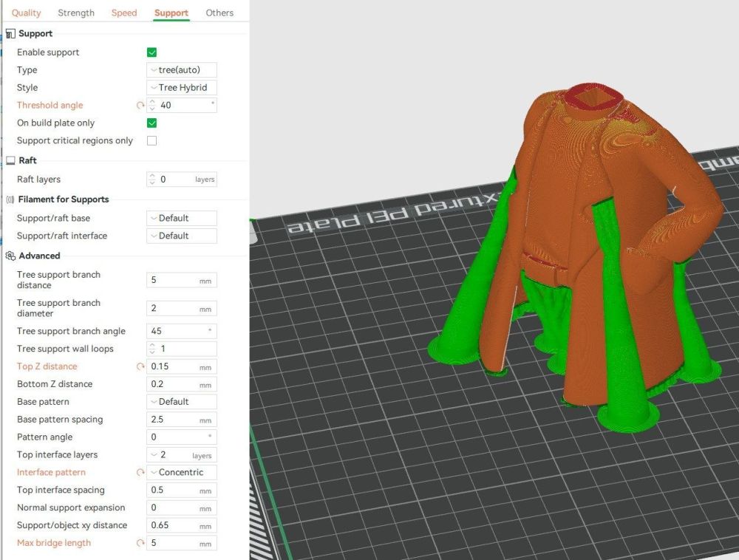Open the Support/raft base filament dropdown
739x560 pixels.
[182, 218]
